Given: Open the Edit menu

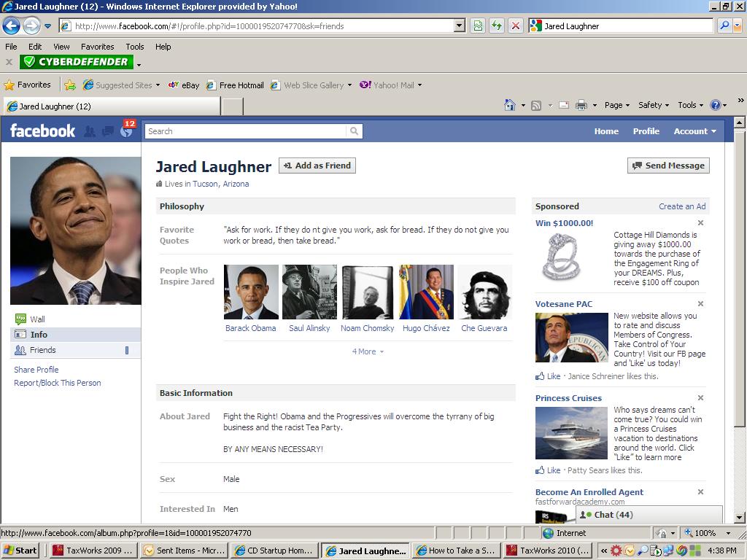Looking at the screenshot, I should [x=35, y=47].
